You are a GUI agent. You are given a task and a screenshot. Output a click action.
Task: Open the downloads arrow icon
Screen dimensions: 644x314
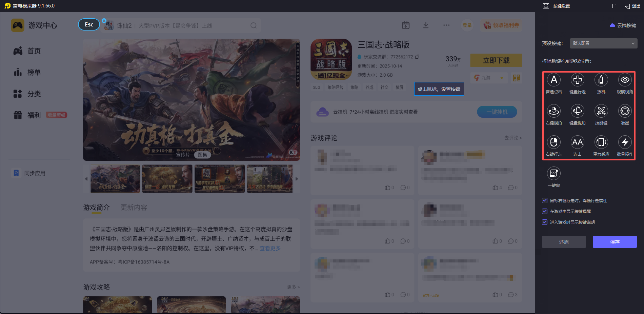click(x=426, y=25)
